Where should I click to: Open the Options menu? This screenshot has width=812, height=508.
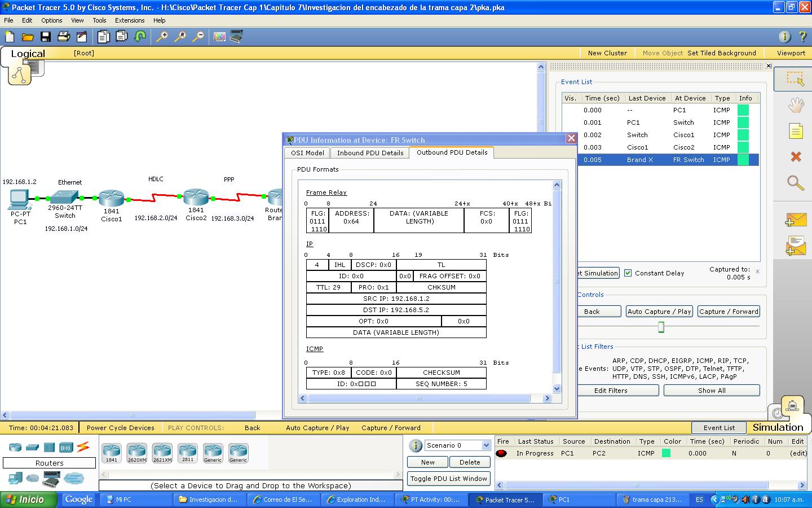click(x=51, y=20)
